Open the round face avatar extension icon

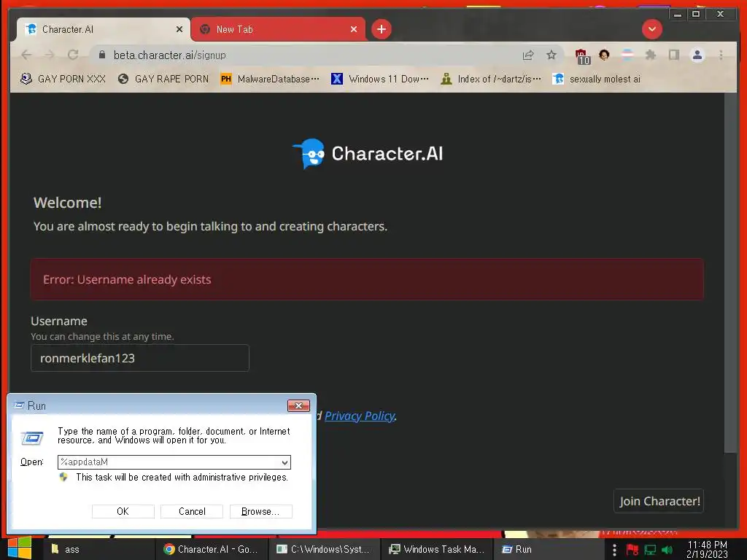pos(604,55)
